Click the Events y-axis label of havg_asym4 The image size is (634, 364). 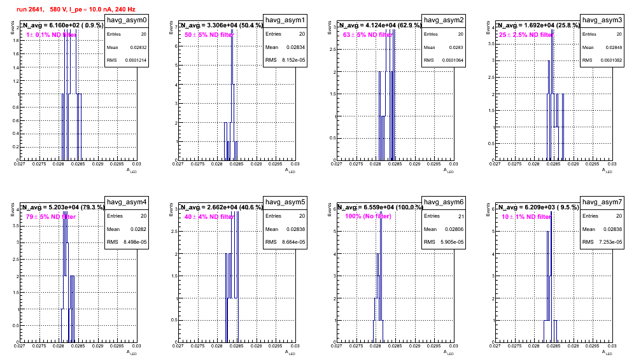(x=13, y=210)
